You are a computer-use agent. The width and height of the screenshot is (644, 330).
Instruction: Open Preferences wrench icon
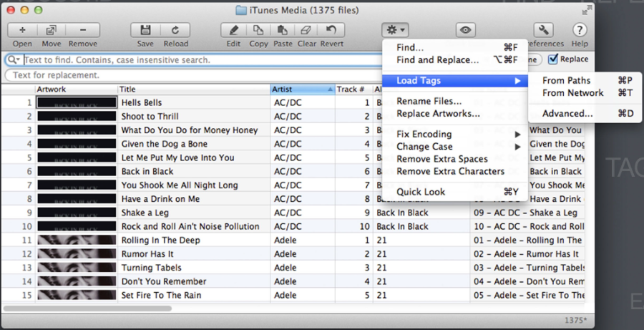point(543,30)
